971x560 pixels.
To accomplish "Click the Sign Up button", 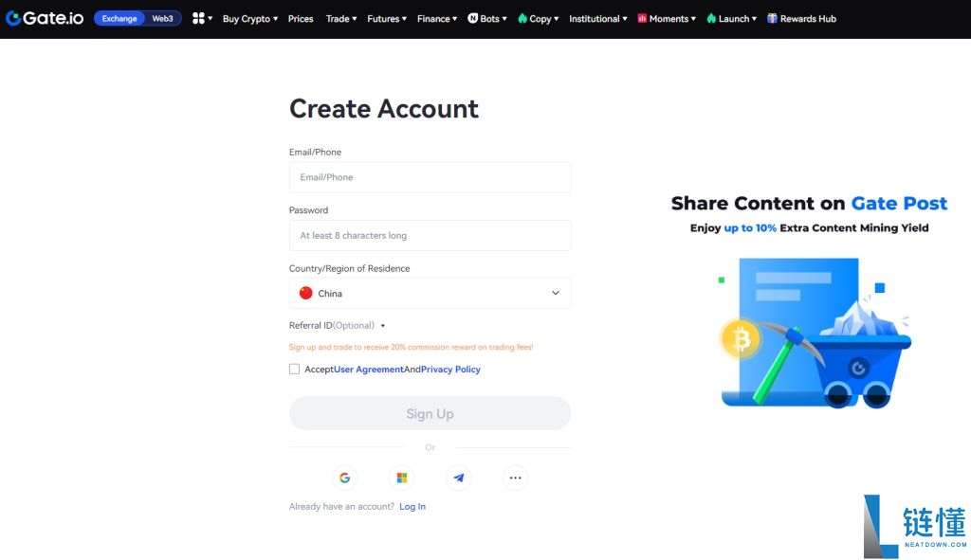I will (x=430, y=413).
